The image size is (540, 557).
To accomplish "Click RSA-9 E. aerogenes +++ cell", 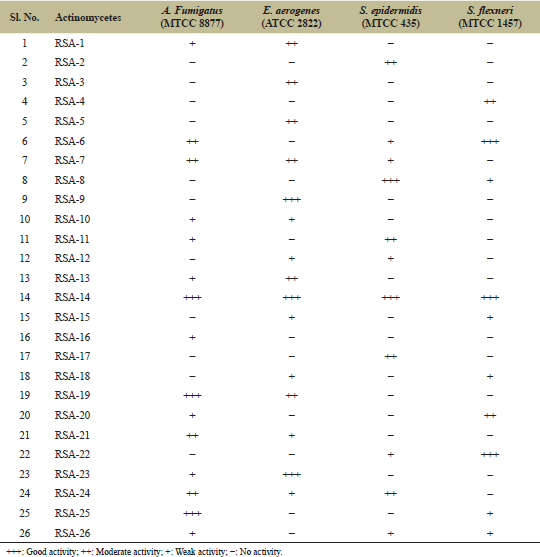I will point(292,200).
